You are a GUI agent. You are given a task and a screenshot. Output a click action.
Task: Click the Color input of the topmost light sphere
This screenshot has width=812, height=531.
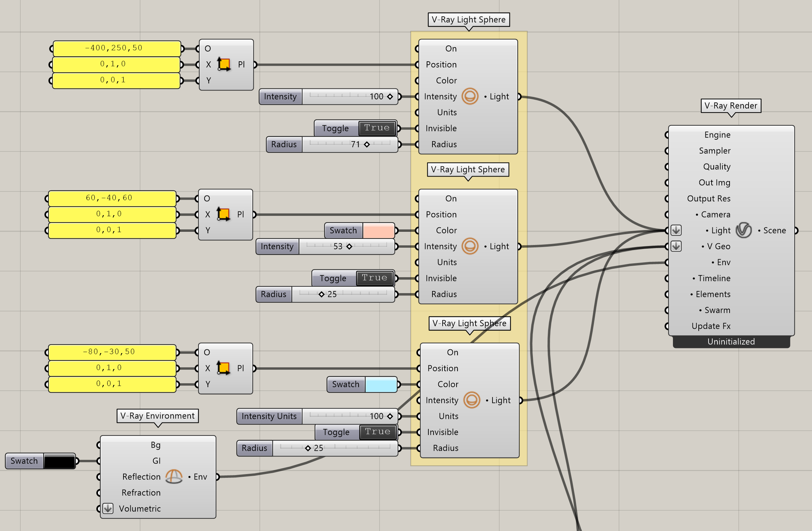446,80
